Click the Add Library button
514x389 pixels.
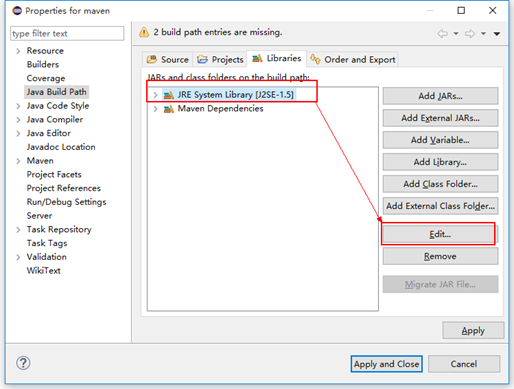tap(440, 162)
